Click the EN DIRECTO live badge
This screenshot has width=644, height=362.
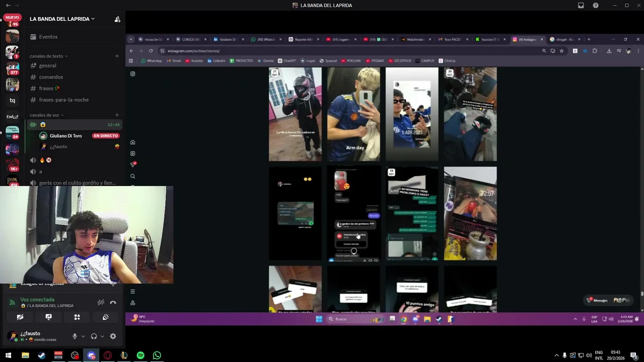[x=106, y=136]
